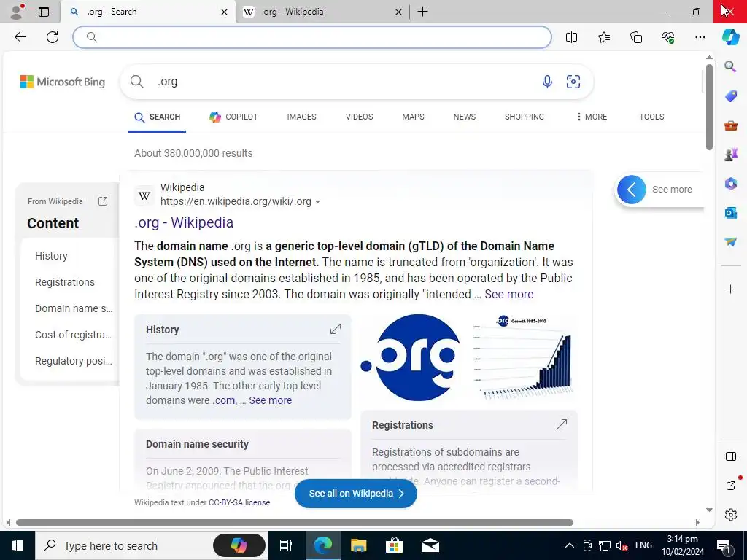Jump to Cost of registra... content item
This screenshot has width=747, height=560.
74,335
